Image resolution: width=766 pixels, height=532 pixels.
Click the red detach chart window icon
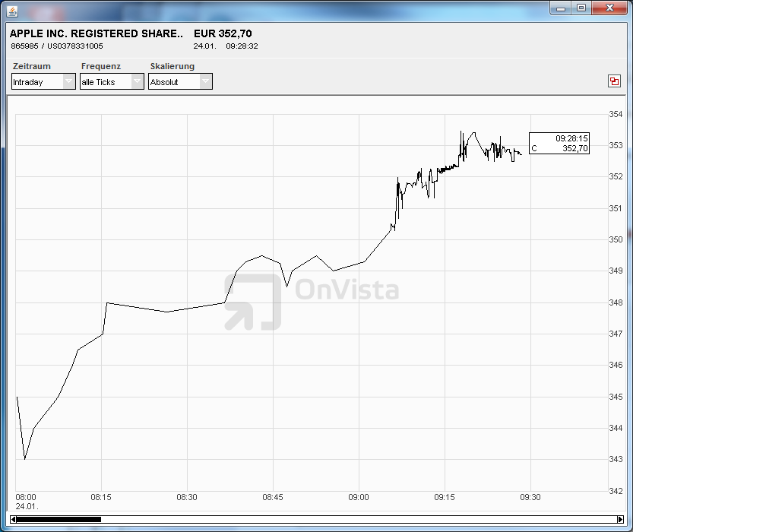pos(614,81)
